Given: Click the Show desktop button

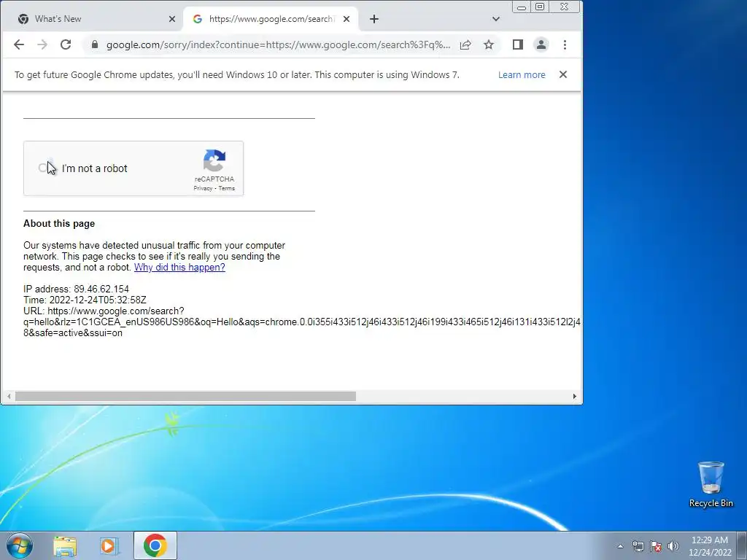Looking at the screenshot, I should point(742,545).
